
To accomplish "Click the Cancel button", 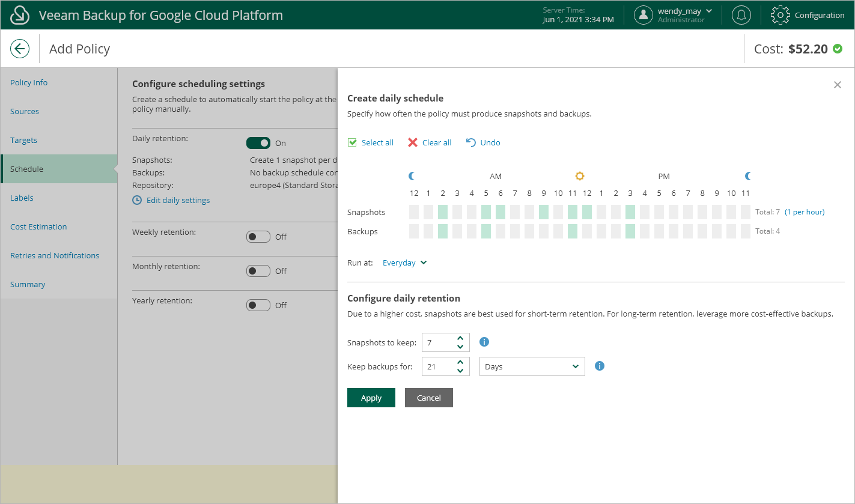I will tap(429, 398).
